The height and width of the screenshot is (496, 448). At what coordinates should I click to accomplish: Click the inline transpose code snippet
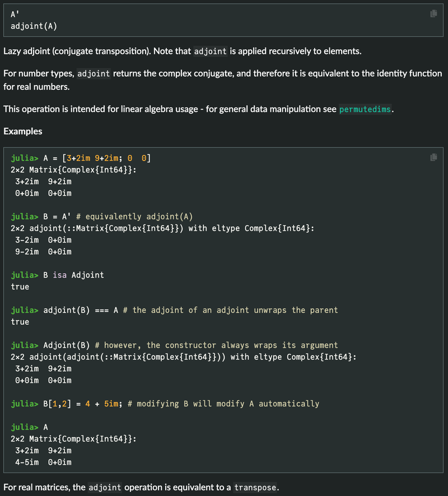pos(255,487)
